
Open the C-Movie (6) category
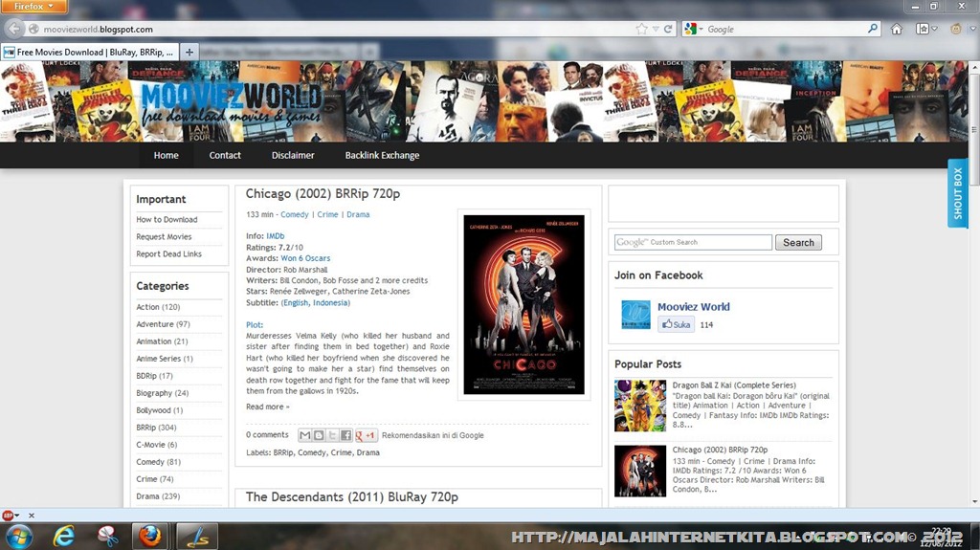click(157, 445)
